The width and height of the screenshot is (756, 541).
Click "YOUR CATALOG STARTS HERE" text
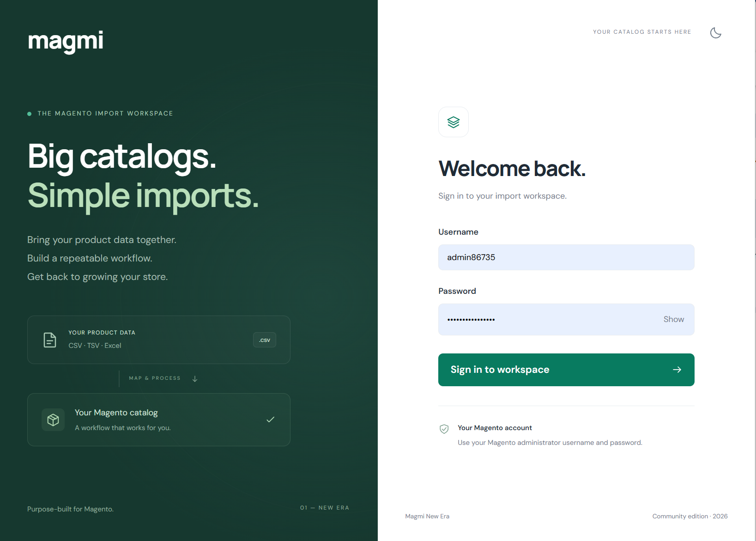click(x=642, y=32)
